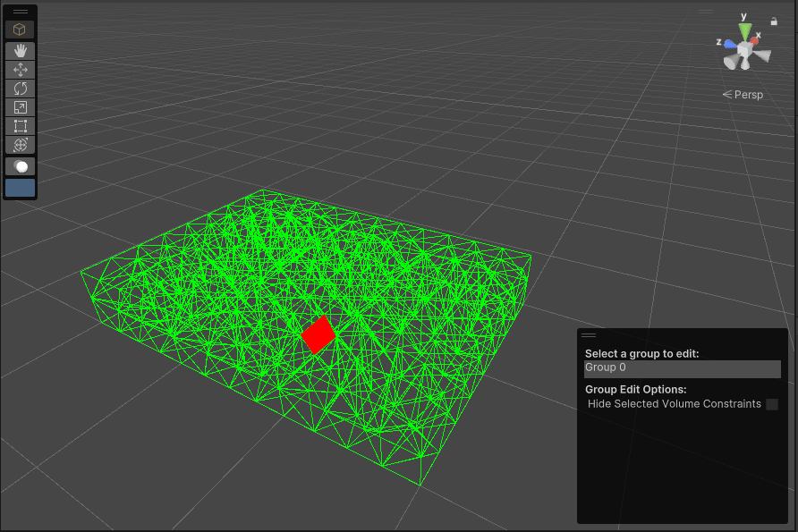798x532 pixels.
Task: Activate the Rect Transform tool
Action: [x=20, y=125]
